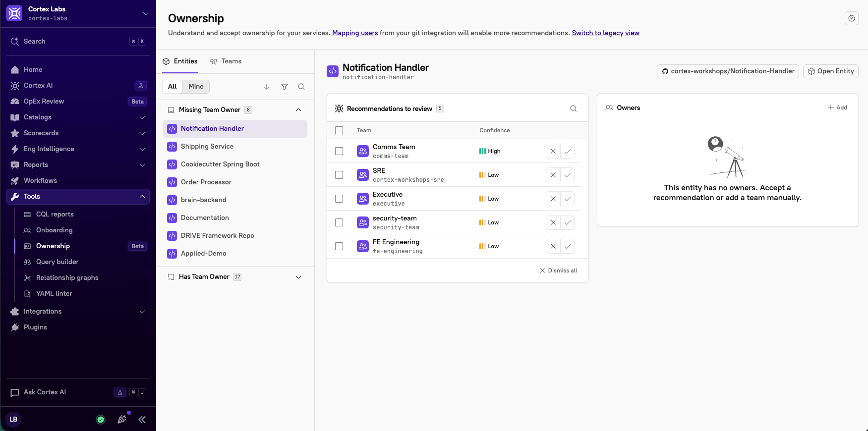Switch to the Entities tab
Screen dimensions: 868x431
pos(180,61)
